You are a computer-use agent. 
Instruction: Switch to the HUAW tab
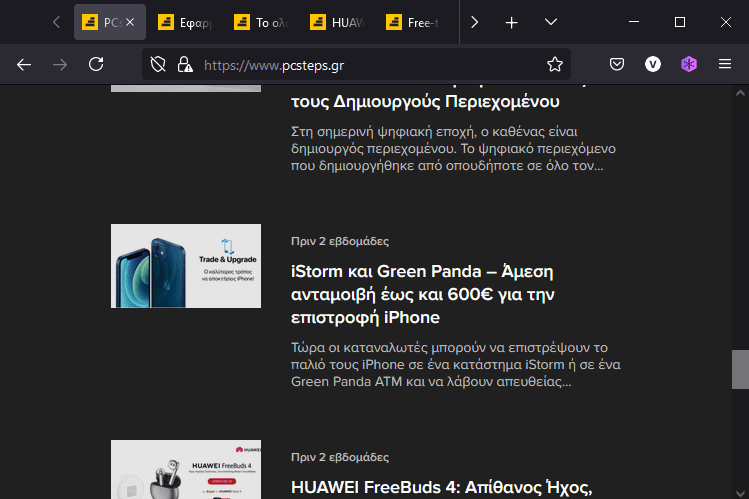(x=337, y=22)
